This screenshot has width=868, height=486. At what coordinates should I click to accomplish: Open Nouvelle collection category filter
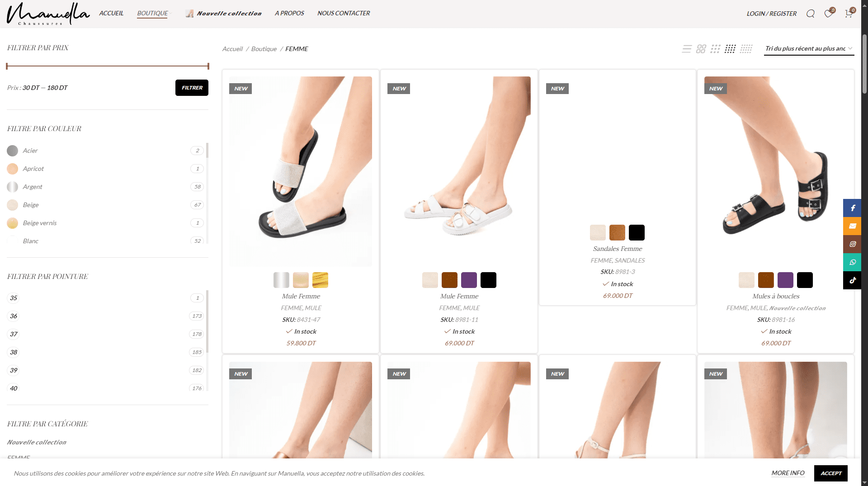[37, 442]
